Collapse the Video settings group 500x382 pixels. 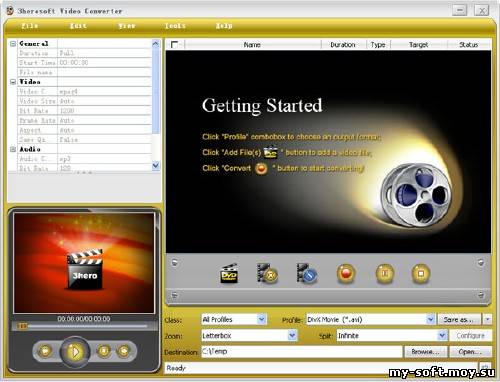pos(13,82)
